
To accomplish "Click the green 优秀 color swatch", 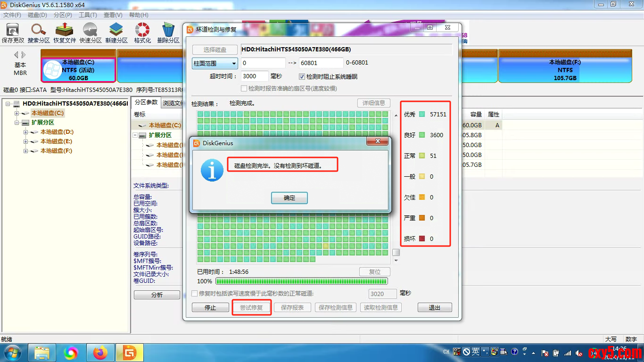I will pyautogui.click(x=422, y=114).
